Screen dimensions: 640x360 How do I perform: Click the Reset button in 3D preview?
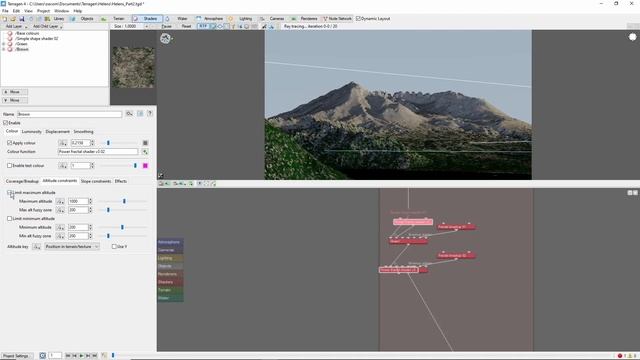click(x=186, y=26)
